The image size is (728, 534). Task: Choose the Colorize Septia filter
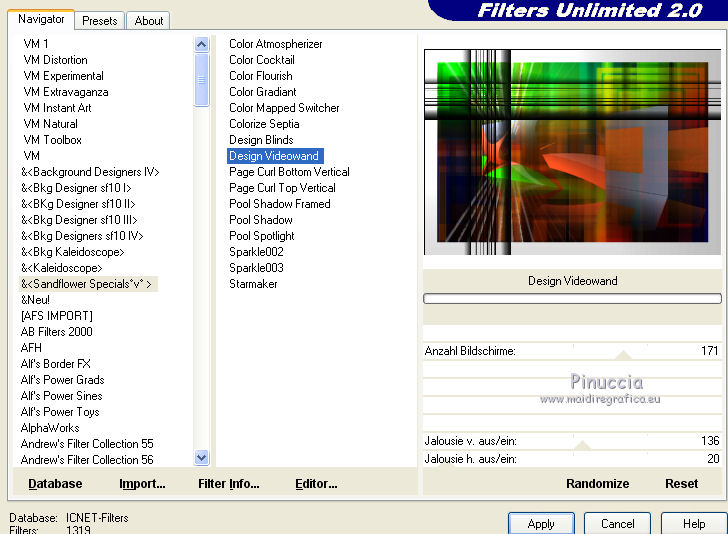264,124
